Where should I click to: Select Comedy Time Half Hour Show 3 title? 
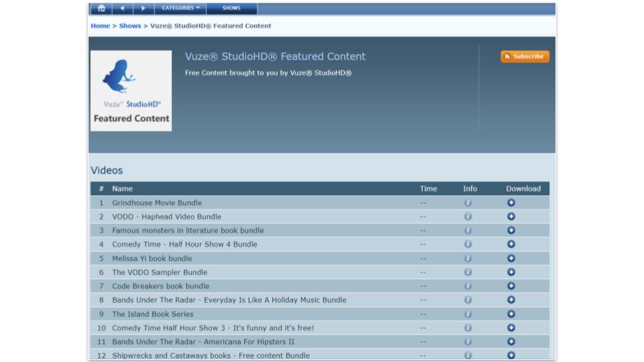213,328
